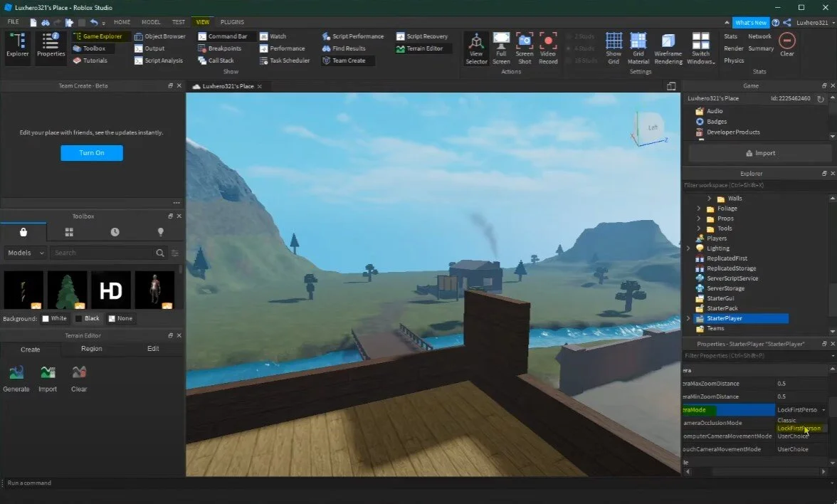Toggle Wireframe Rendering
This screenshot has height=504, width=837.
(x=668, y=48)
